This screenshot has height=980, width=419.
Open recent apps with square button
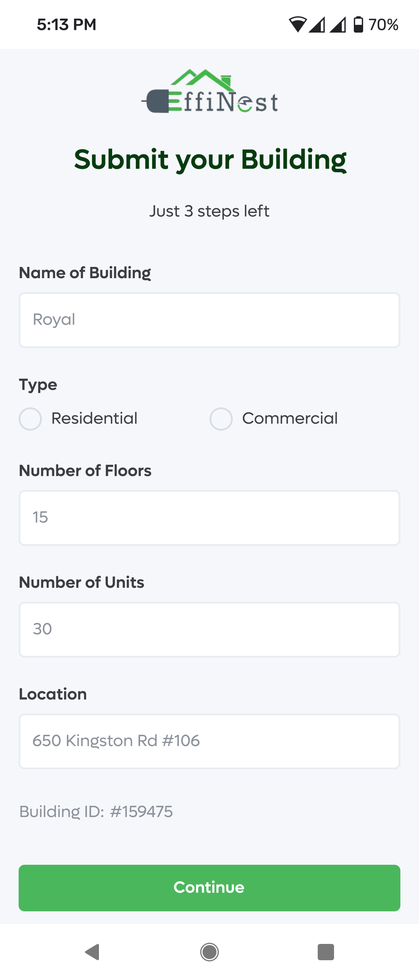tap(326, 952)
